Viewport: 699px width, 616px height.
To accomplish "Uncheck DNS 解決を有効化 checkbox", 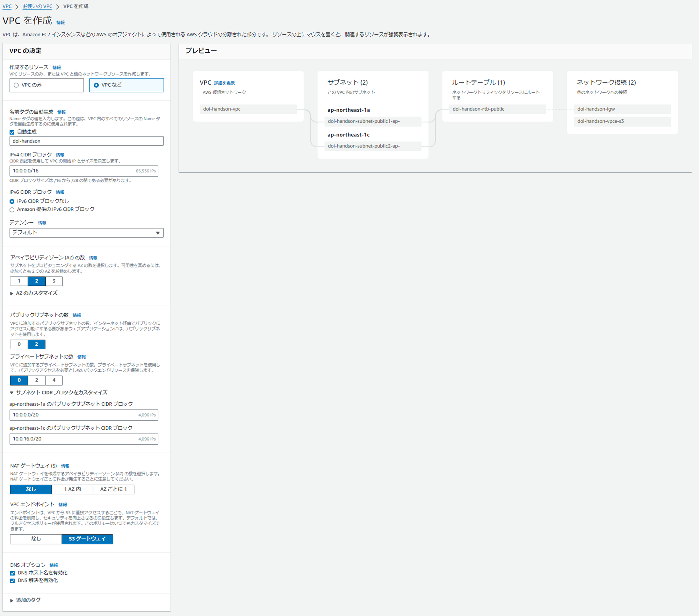I will point(13,580).
